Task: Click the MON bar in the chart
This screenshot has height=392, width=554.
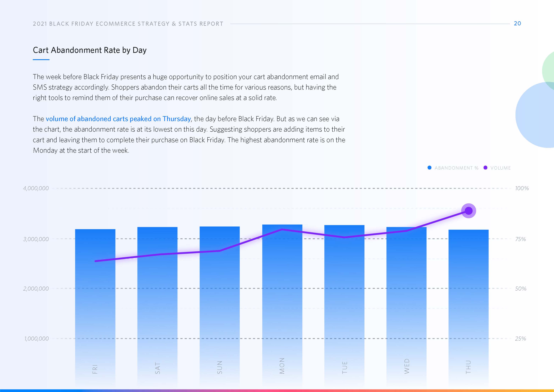Action: pos(282,302)
